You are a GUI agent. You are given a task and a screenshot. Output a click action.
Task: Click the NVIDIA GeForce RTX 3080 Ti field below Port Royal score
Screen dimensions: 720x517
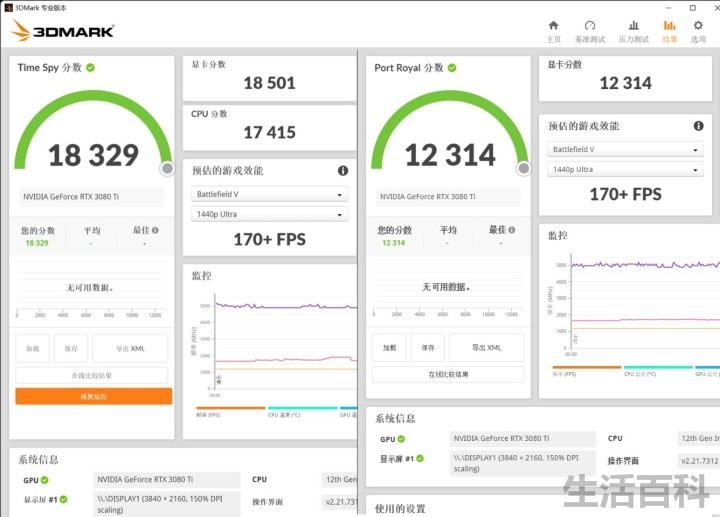pos(448,197)
